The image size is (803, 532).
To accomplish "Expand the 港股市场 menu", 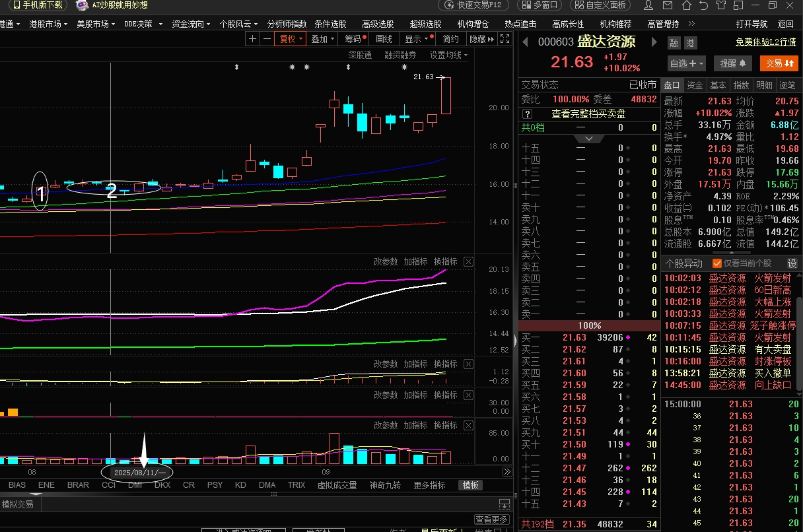I will click(x=49, y=24).
